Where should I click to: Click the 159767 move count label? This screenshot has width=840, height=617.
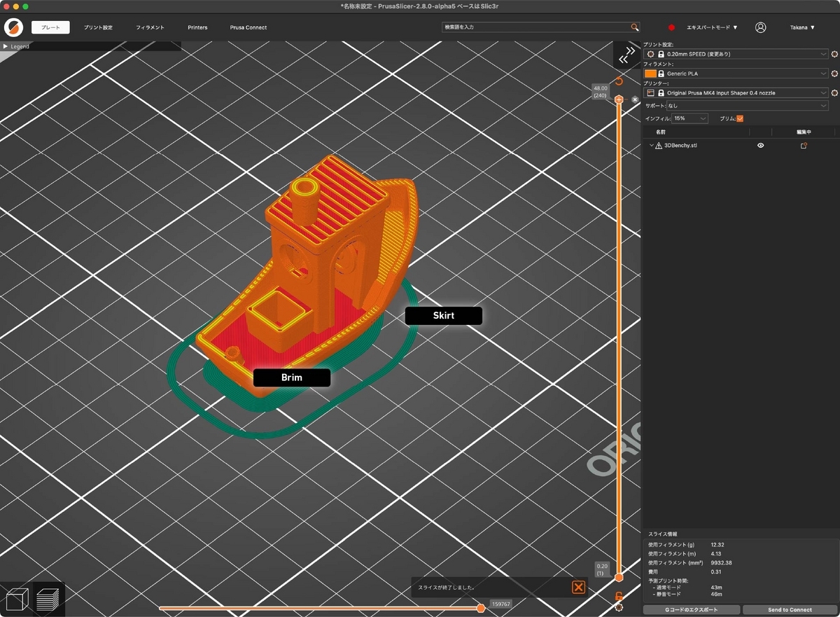pos(500,603)
